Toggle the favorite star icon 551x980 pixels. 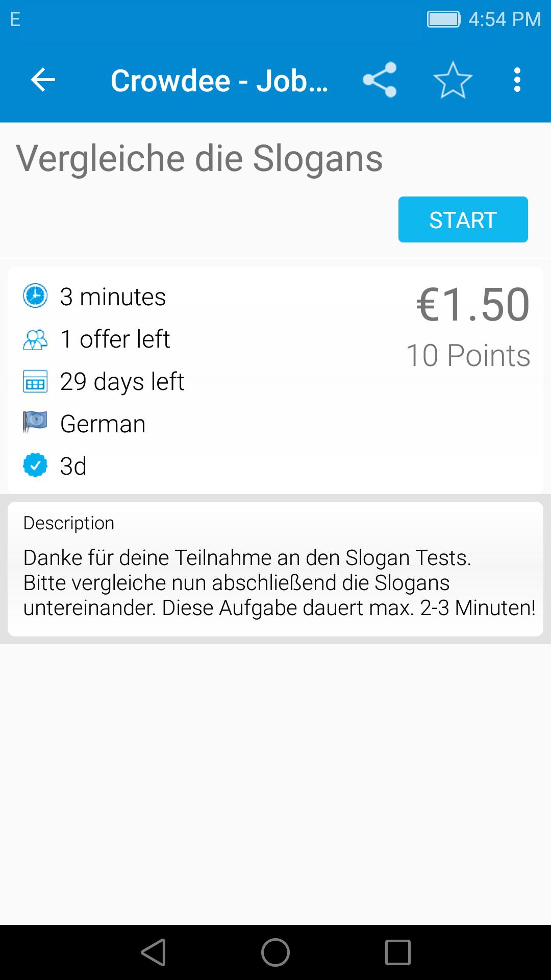(453, 80)
